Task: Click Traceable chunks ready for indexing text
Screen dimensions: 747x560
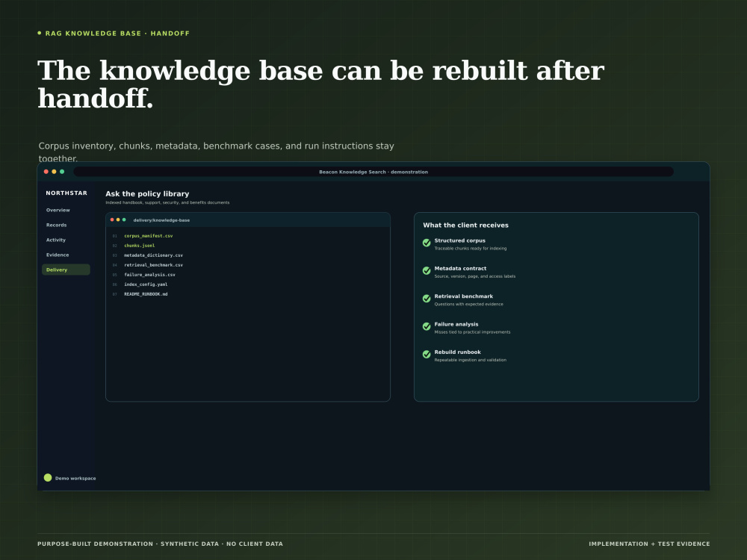Action: click(x=470, y=249)
